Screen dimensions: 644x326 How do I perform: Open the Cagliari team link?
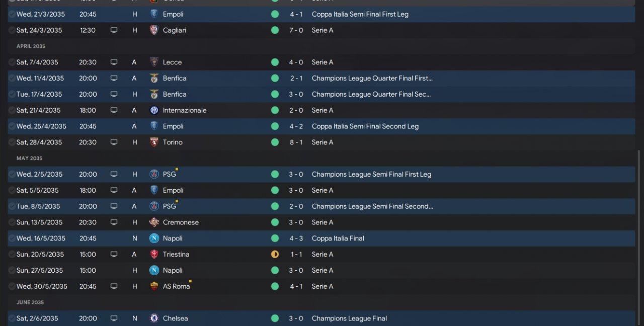tap(174, 30)
